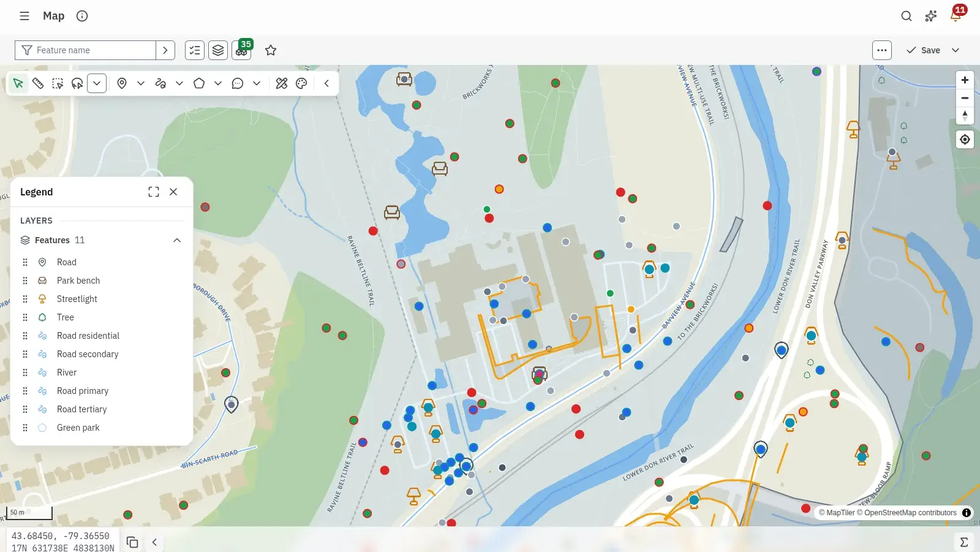This screenshot has width=980, height=552.
Task: Choose the comment annotation tool
Action: [x=238, y=83]
